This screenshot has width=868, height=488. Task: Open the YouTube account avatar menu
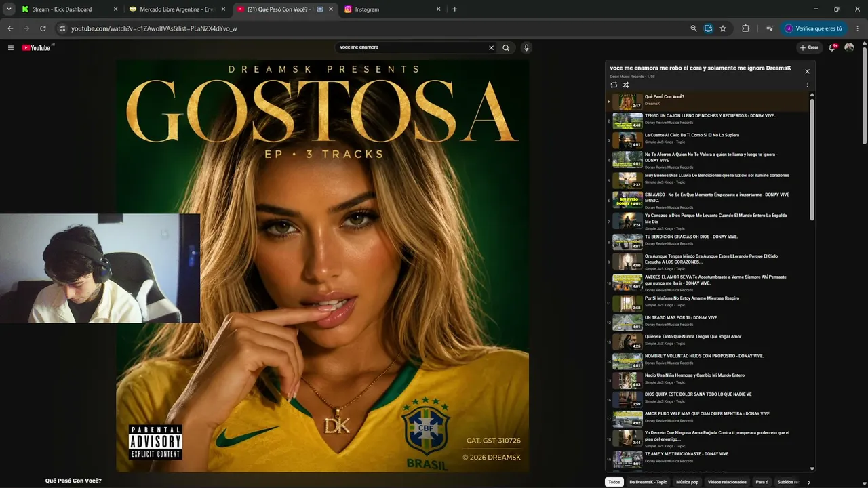point(849,47)
